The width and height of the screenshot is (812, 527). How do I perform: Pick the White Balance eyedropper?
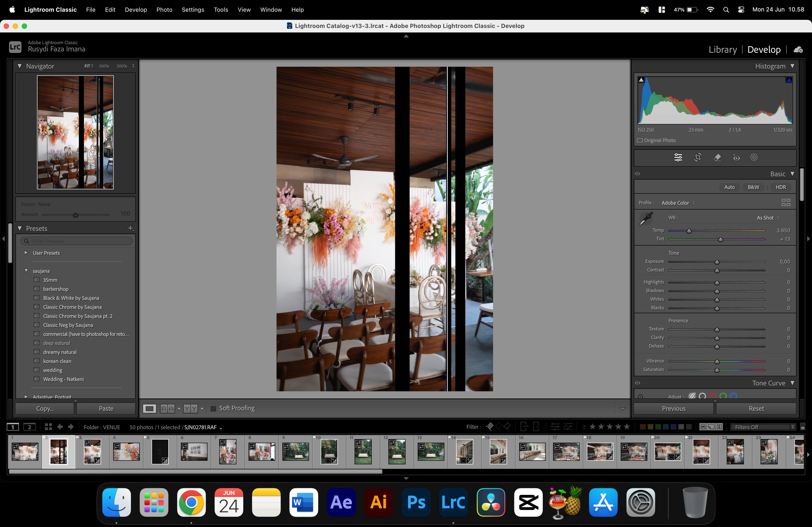coord(646,219)
